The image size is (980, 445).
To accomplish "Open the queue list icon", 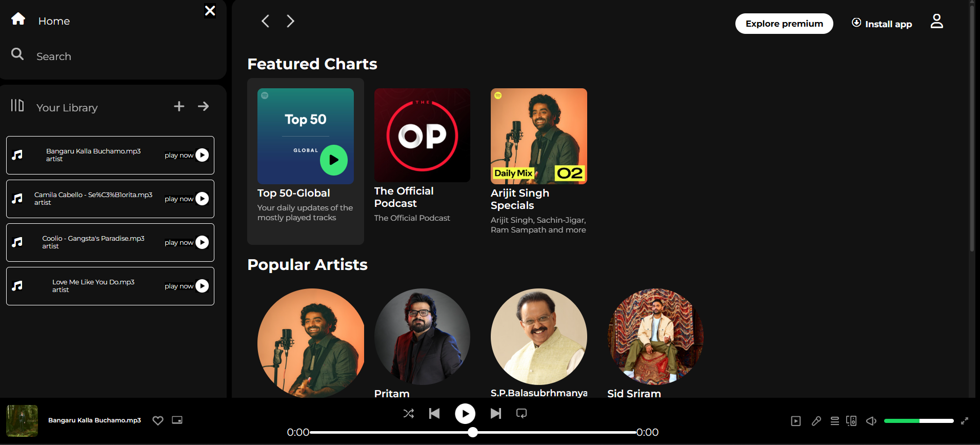I will [x=835, y=421].
